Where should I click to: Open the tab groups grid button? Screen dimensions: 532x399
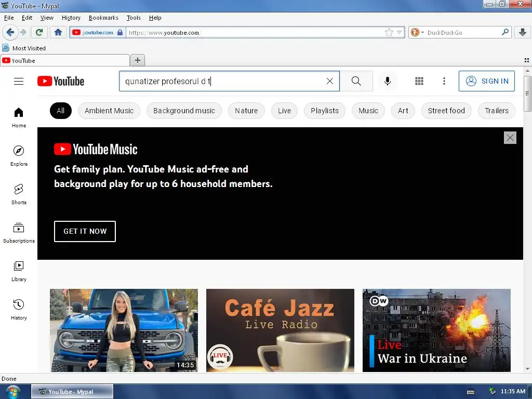[x=527, y=60]
